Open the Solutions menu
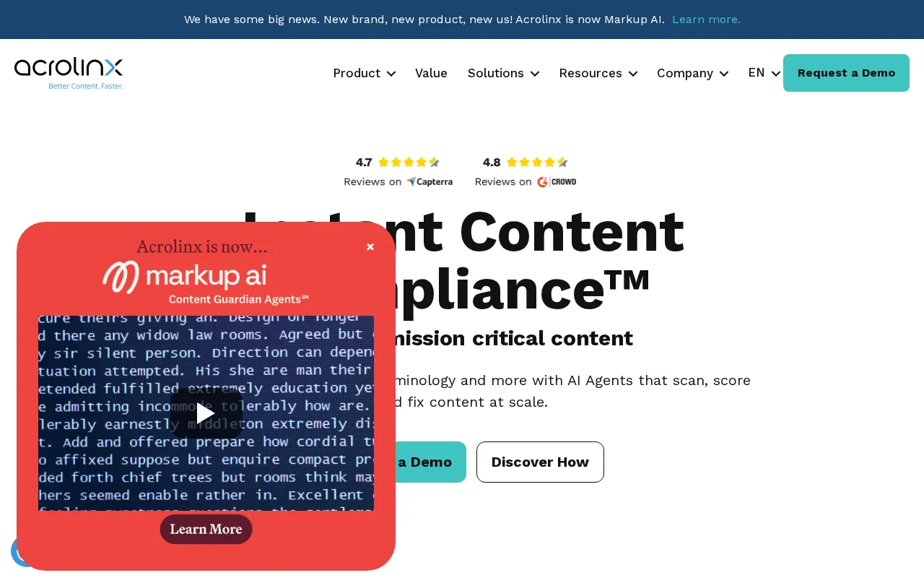The image size is (924, 578). [496, 73]
